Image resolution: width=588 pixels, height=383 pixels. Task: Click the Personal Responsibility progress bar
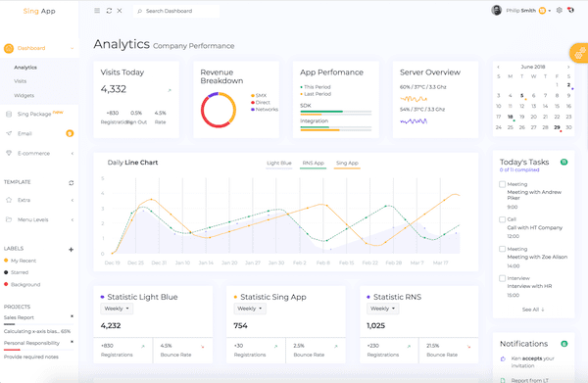[38, 350]
